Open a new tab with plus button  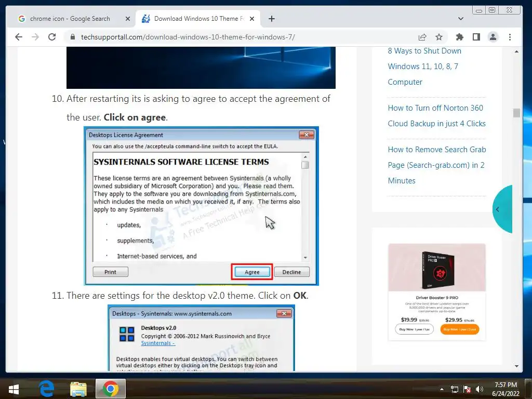(x=272, y=19)
